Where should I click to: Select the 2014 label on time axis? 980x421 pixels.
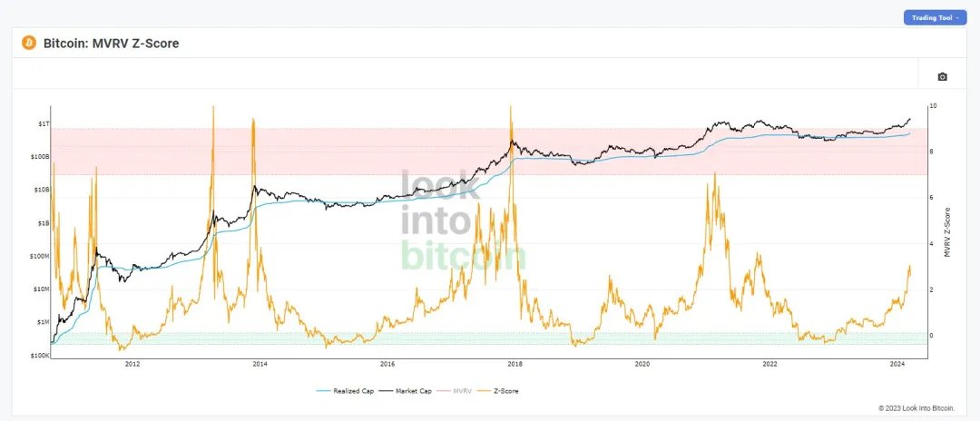260,364
